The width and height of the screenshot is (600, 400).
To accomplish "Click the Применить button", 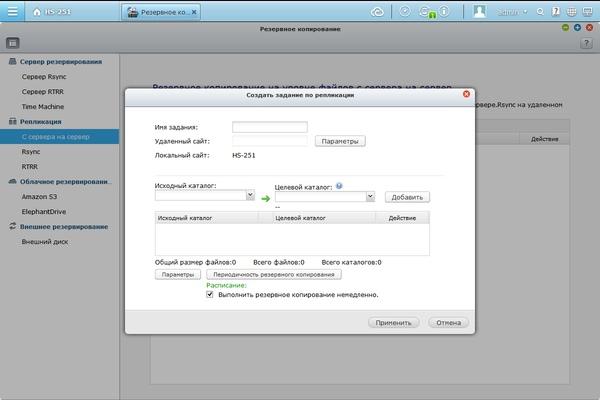I will click(393, 323).
